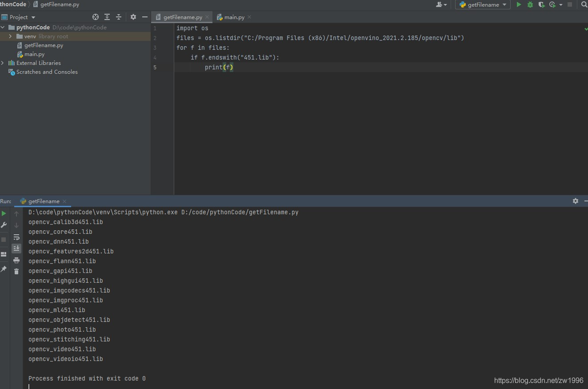Close the getFilename.py editor tab

(207, 17)
